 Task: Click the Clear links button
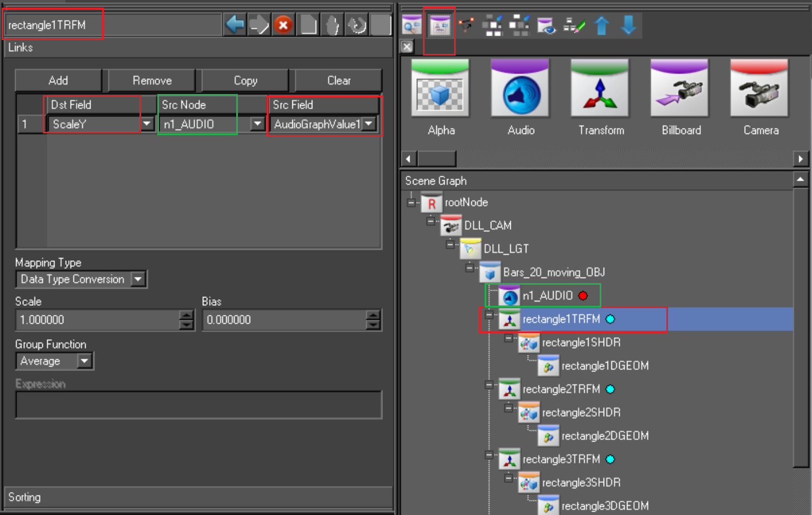point(338,81)
